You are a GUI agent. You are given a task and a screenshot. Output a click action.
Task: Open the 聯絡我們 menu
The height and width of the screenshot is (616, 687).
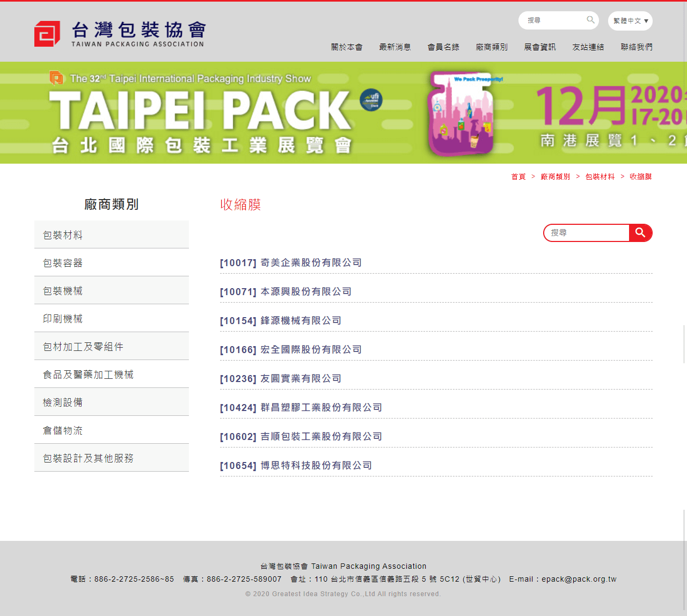tap(637, 47)
